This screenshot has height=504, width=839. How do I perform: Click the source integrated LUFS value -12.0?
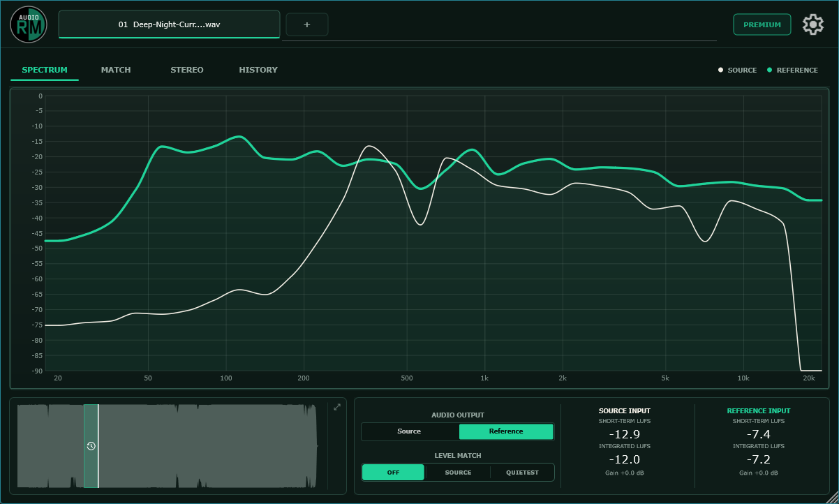625,459
